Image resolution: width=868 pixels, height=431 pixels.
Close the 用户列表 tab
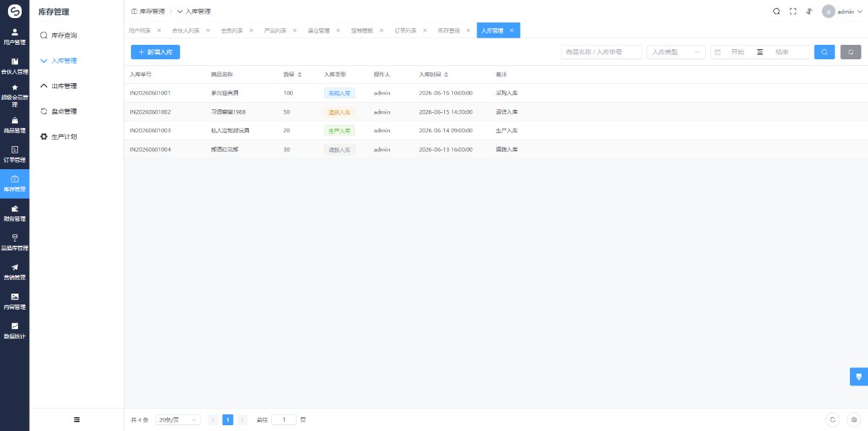[x=159, y=30]
